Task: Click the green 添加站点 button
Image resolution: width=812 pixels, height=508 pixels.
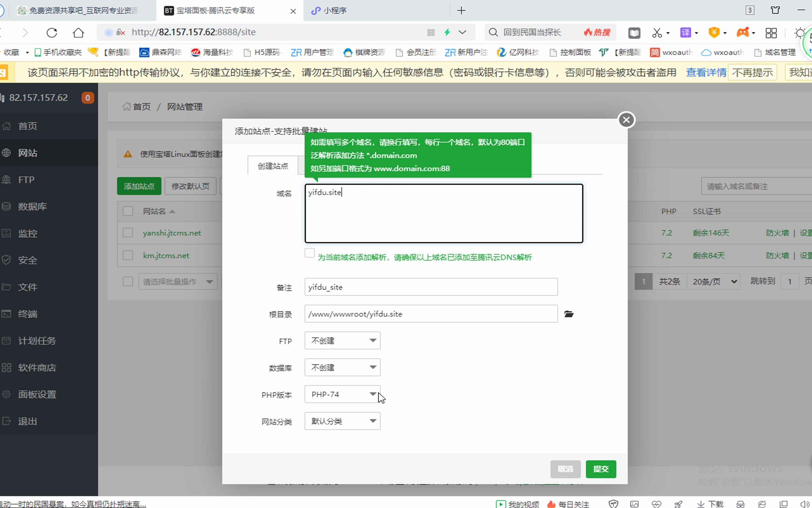Action: tap(139, 186)
